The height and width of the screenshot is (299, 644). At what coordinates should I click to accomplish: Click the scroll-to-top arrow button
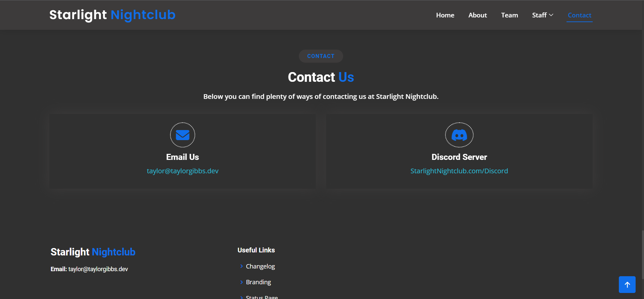(627, 285)
